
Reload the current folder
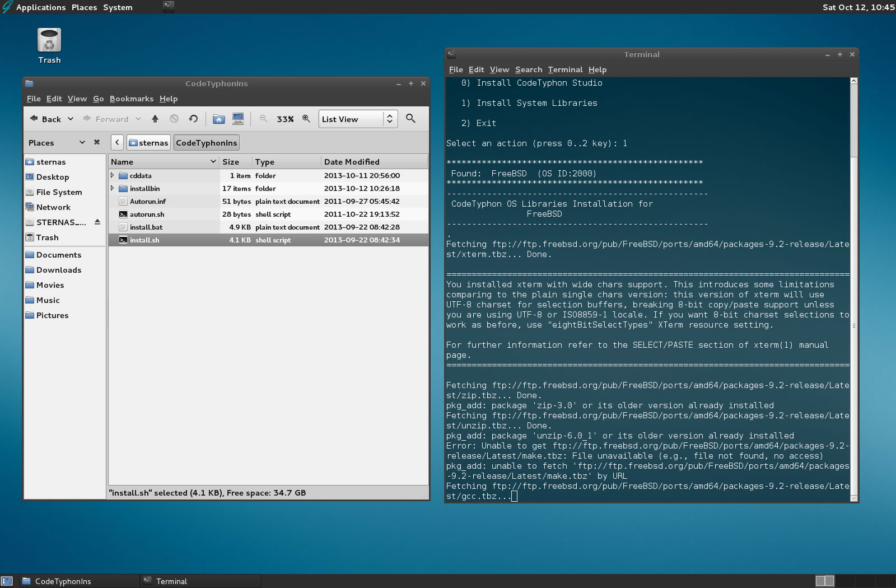193,119
